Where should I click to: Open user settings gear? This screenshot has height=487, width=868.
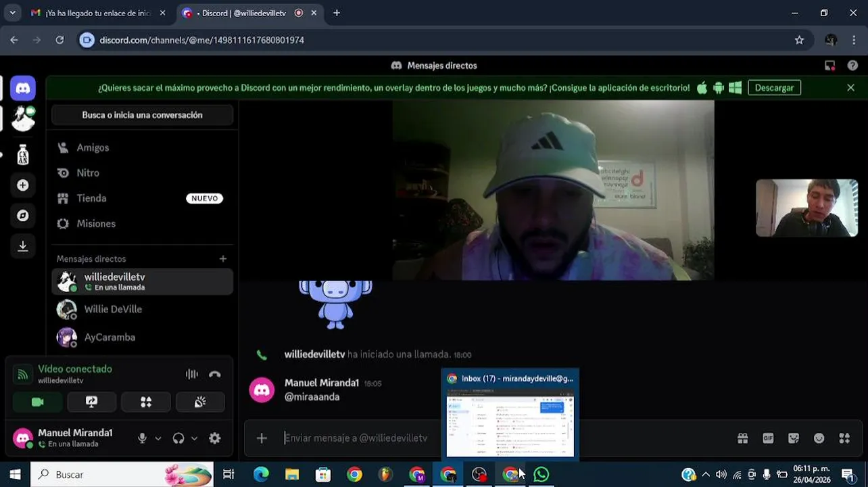[215, 438]
